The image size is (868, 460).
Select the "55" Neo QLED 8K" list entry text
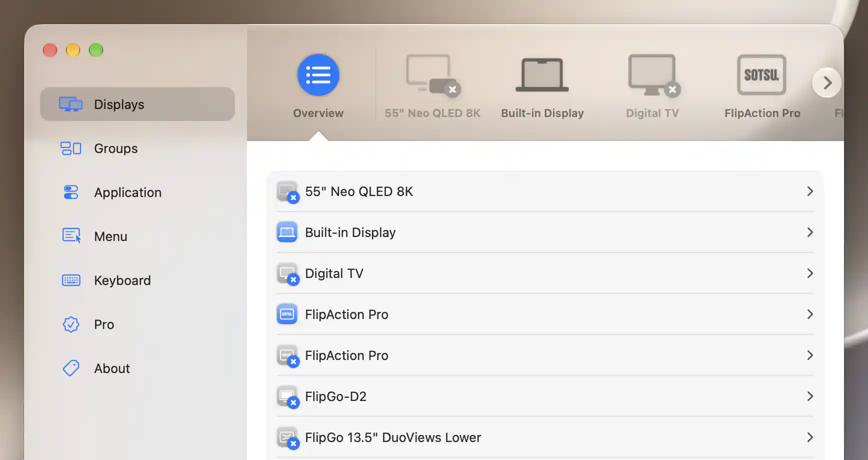[359, 191]
